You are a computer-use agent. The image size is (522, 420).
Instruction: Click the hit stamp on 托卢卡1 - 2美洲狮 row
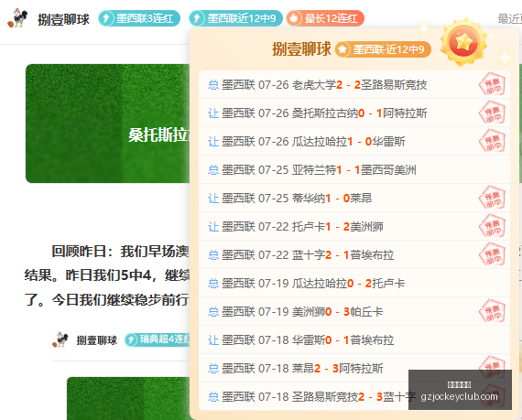click(492, 226)
